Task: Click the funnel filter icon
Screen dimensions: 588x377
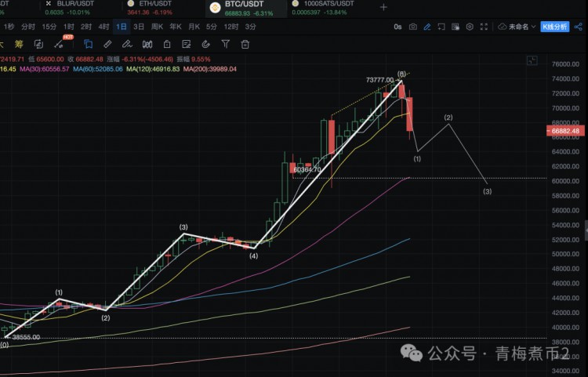Action: click(225, 44)
